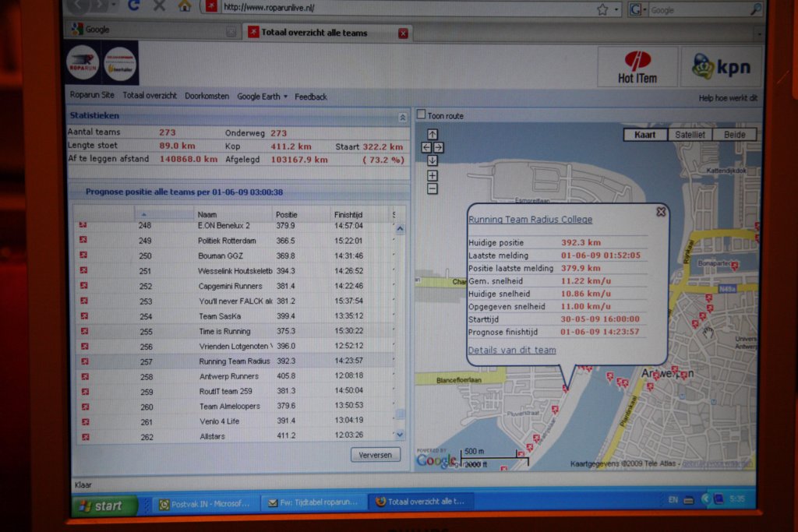Screen dimensions: 798x532
Task: Zoom out the map with minus
Action: (x=432, y=188)
